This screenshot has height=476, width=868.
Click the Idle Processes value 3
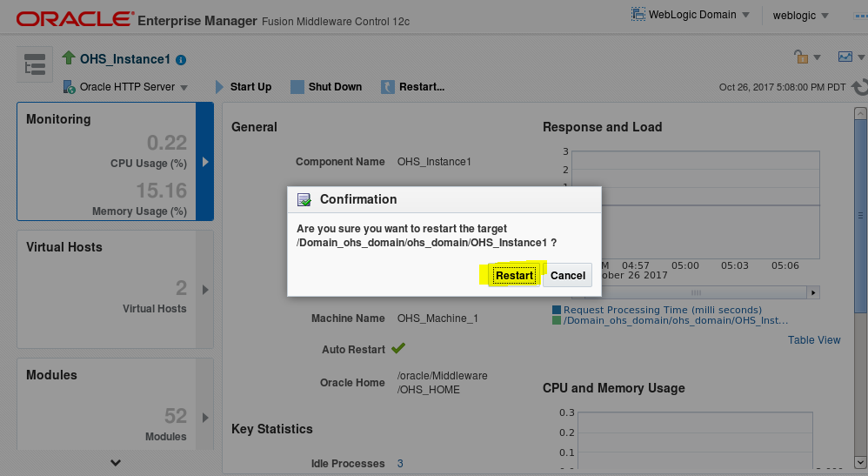(400, 464)
